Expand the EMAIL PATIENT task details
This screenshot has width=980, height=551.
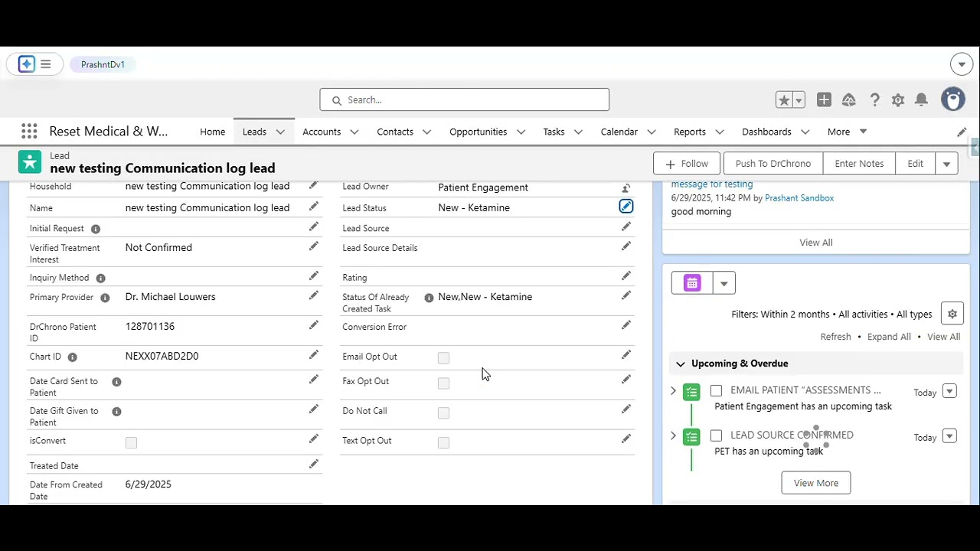(674, 390)
